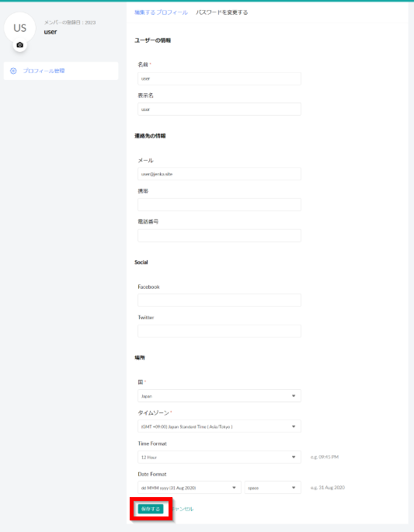This screenshot has height=532, width=414.
Task: Click the Facebook input field
Action: pyautogui.click(x=219, y=301)
